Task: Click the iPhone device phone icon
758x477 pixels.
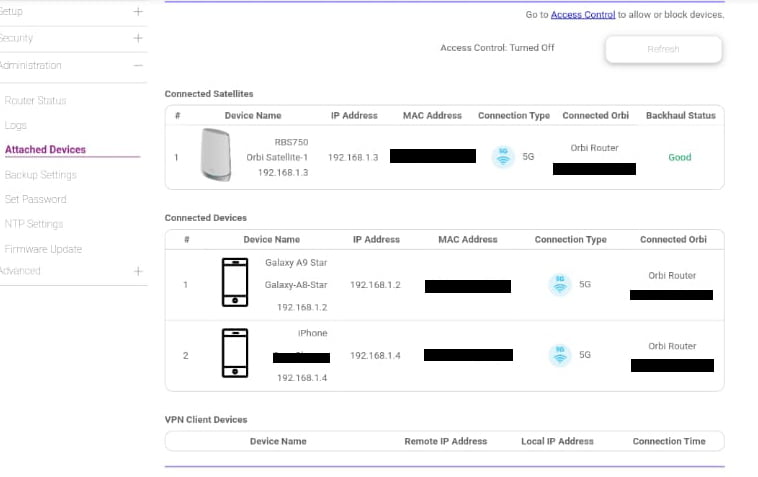Action: 235,353
